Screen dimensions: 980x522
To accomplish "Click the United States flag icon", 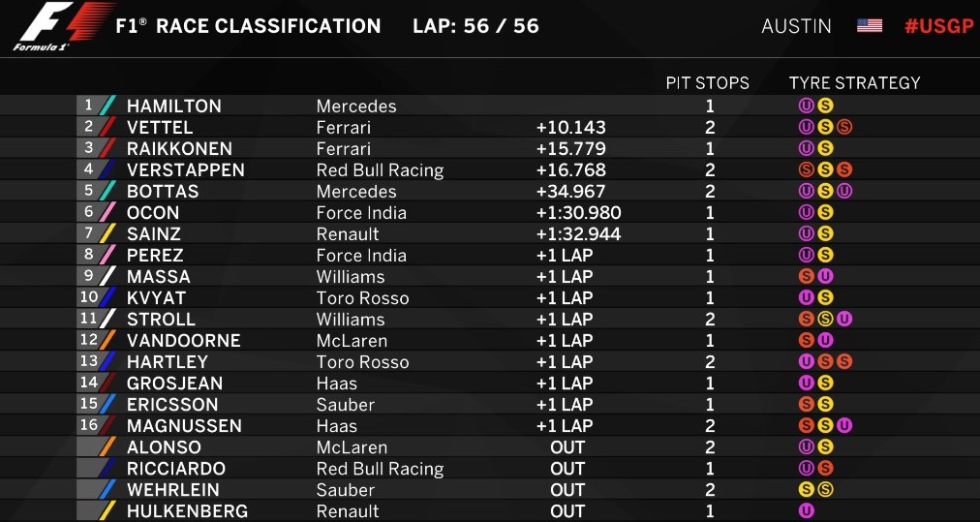I will coord(869,26).
